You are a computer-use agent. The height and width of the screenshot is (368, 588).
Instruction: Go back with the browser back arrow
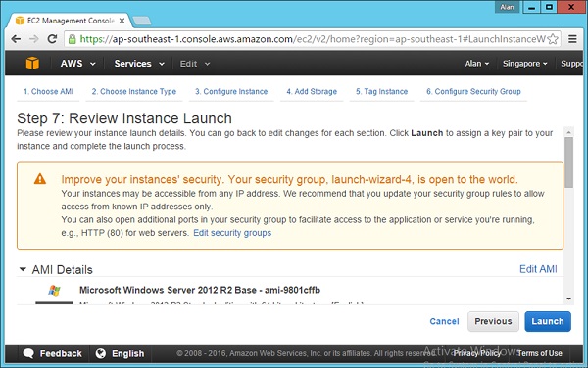16,39
